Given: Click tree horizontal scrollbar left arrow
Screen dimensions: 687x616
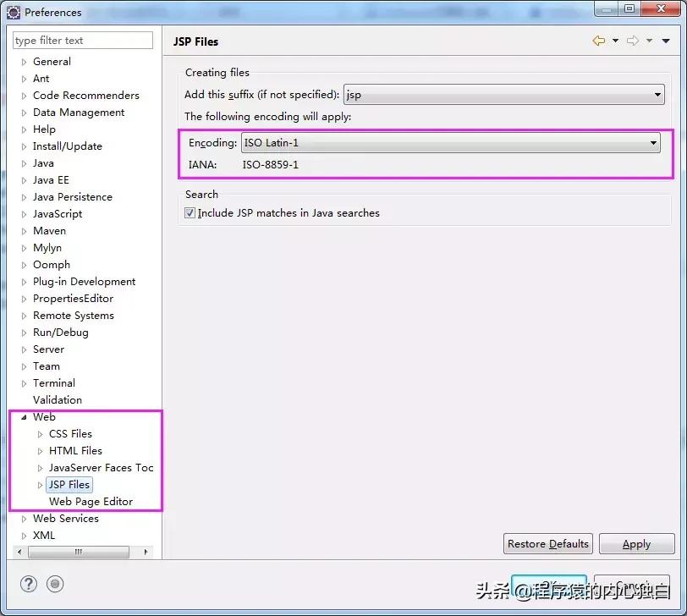Looking at the screenshot, I should tap(19, 552).
